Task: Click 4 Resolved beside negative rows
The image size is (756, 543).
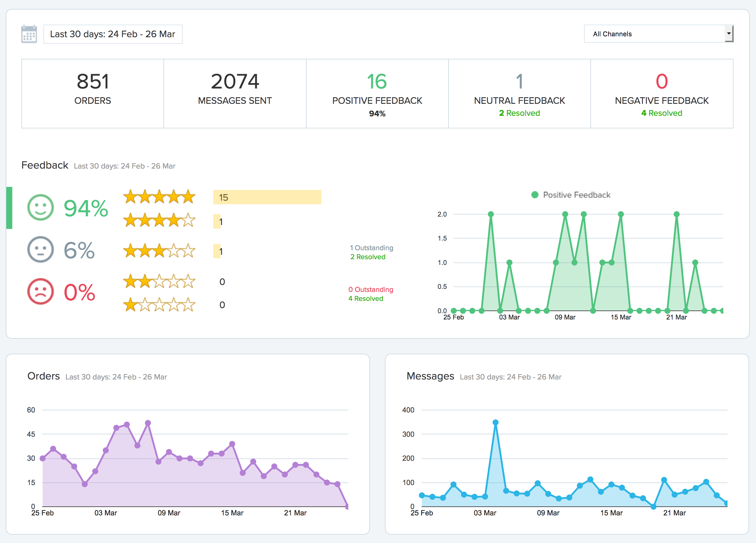Action: click(366, 298)
